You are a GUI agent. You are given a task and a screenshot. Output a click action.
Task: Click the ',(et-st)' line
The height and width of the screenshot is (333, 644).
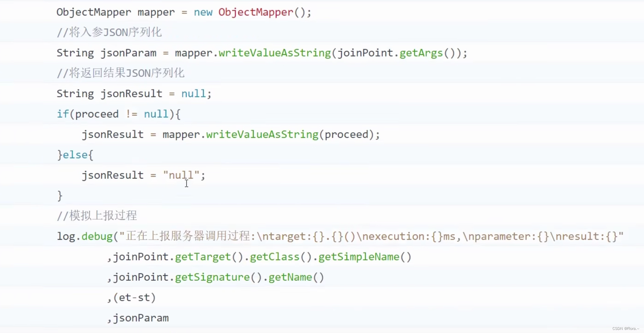(x=131, y=297)
